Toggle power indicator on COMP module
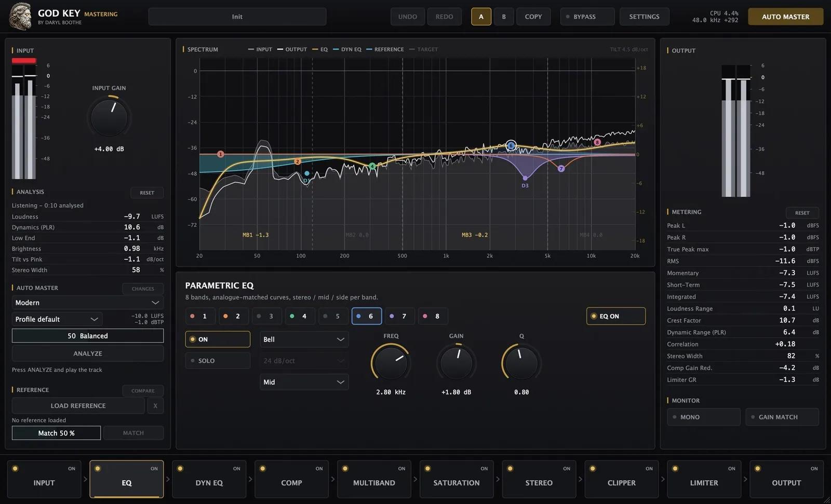 click(263, 468)
